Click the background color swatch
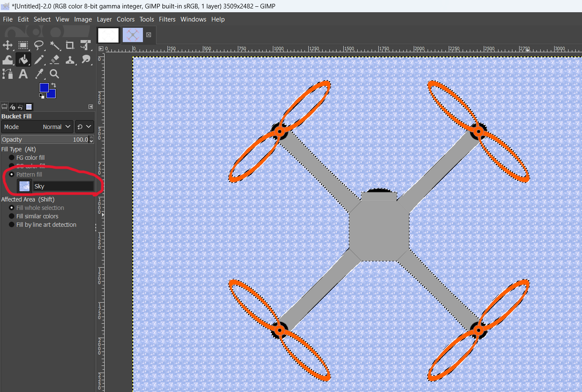The height and width of the screenshot is (392, 582). click(x=52, y=94)
